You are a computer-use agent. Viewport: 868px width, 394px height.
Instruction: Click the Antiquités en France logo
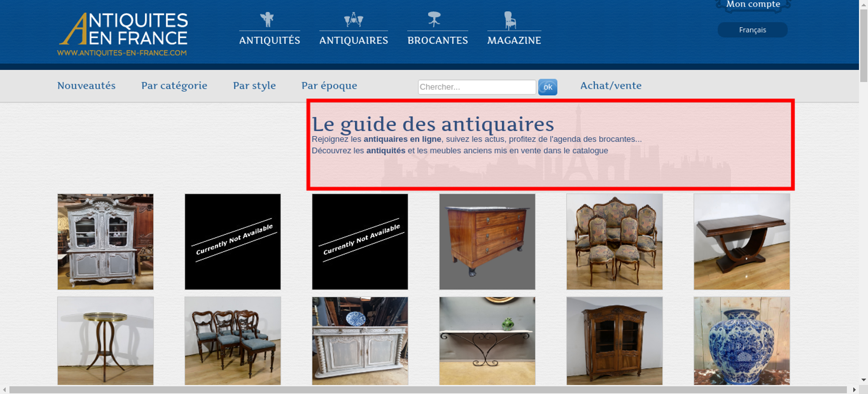(123, 34)
